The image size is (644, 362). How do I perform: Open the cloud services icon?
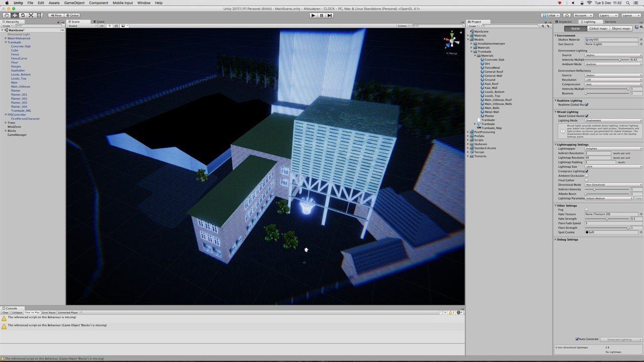567,16
